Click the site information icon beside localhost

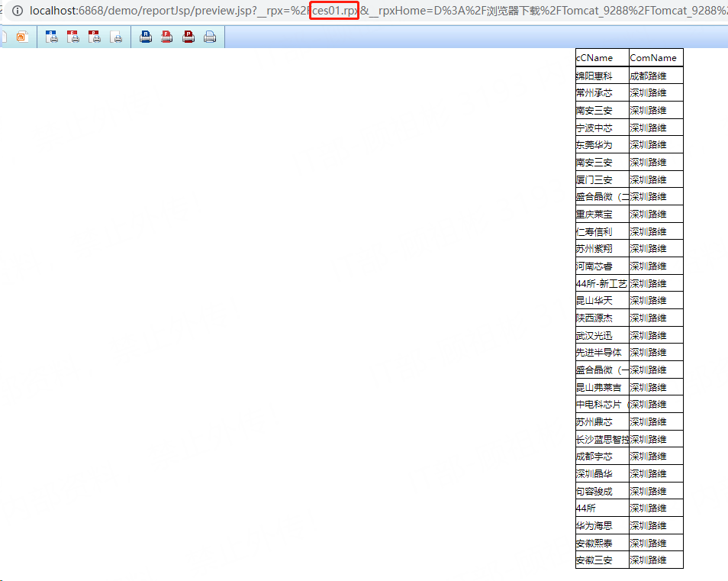pyautogui.click(x=18, y=11)
